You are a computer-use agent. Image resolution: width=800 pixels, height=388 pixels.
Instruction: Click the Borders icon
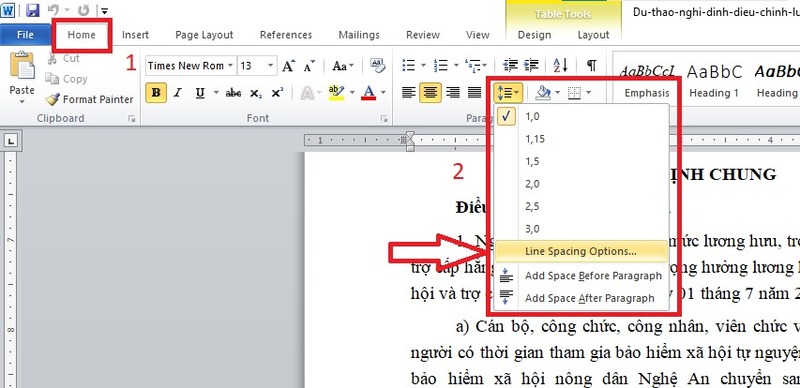(575, 93)
